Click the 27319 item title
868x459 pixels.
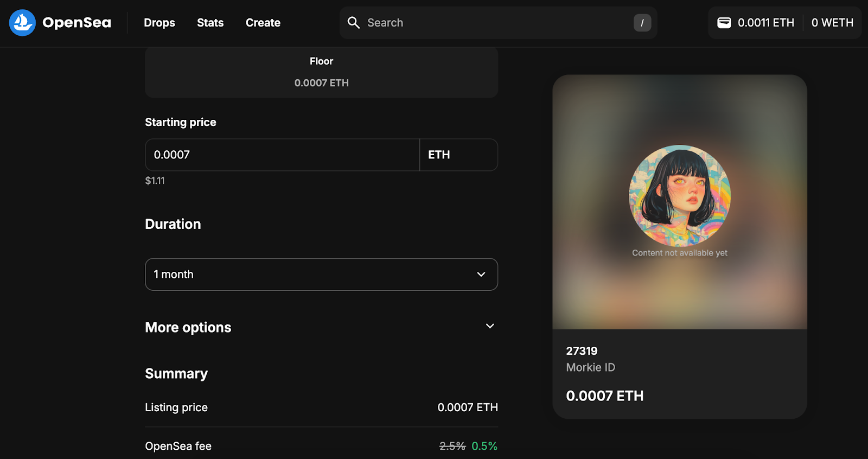click(x=582, y=351)
